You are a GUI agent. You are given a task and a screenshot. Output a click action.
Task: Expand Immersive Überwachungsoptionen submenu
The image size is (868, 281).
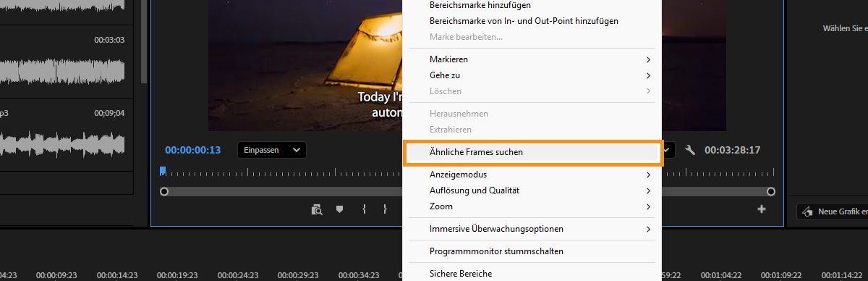532,229
